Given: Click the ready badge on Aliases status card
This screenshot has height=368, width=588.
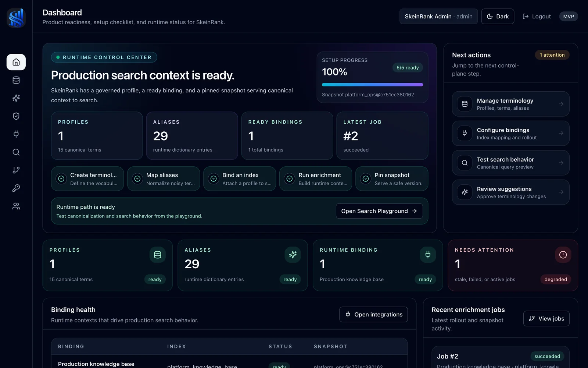Looking at the screenshot, I should pyautogui.click(x=290, y=280).
